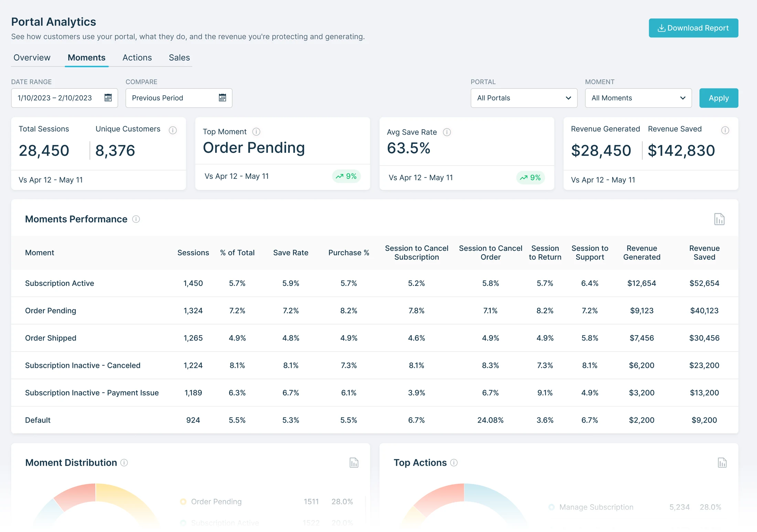Show info for Moments Performance
This screenshot has height=532, width=757.
coord(136,219)
